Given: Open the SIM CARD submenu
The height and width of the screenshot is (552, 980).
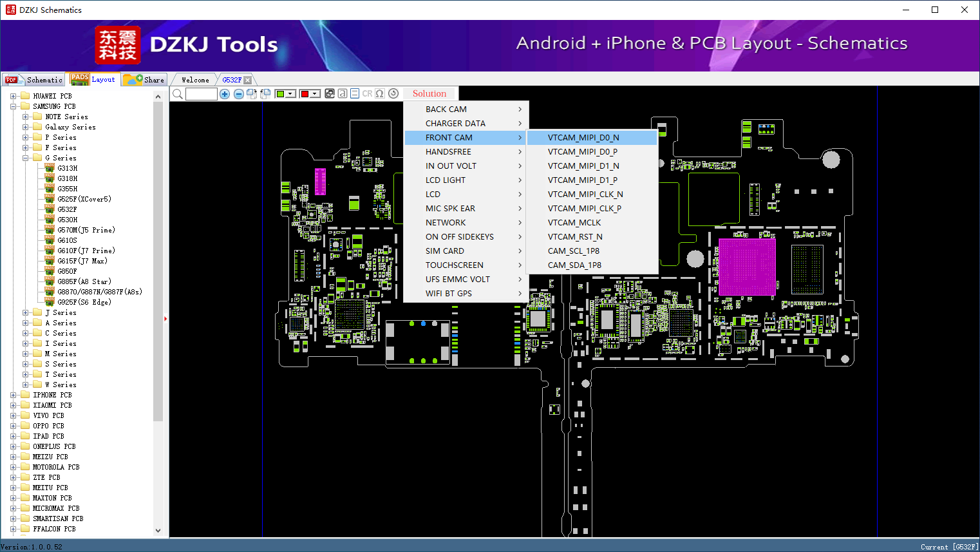Looking at the screenshot, I should tap(467, 251).
